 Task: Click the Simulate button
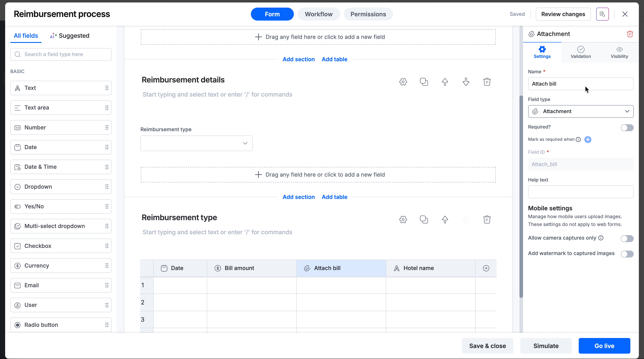click(546, 346)
